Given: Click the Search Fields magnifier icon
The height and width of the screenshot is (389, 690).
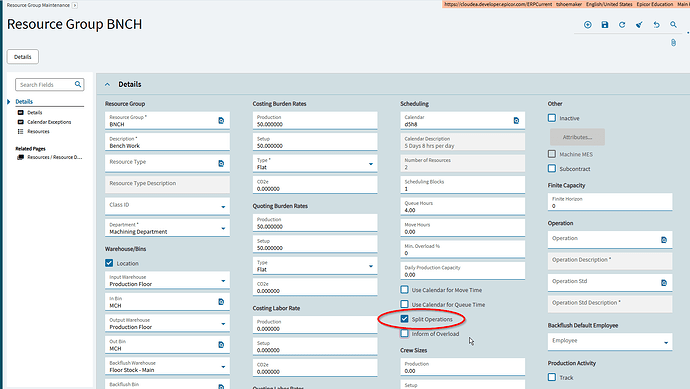Looking at the screenshot, I should [x=78, y=84].
